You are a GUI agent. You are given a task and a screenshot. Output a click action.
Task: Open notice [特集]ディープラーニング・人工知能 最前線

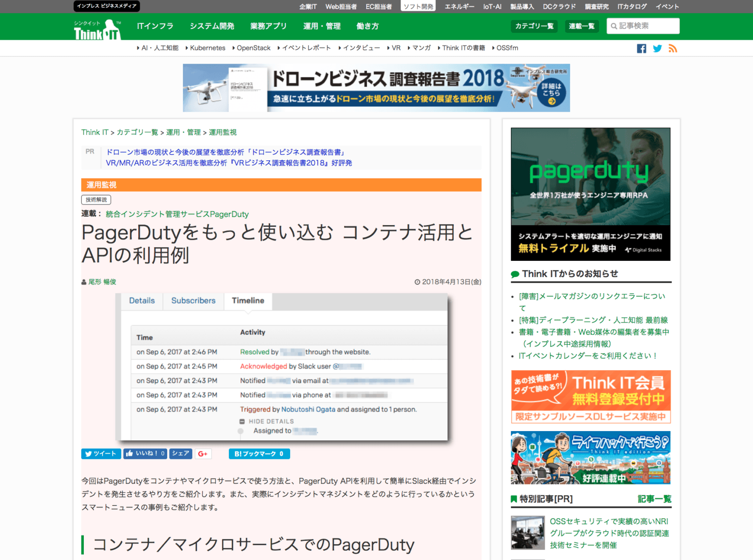coord(593,320)
